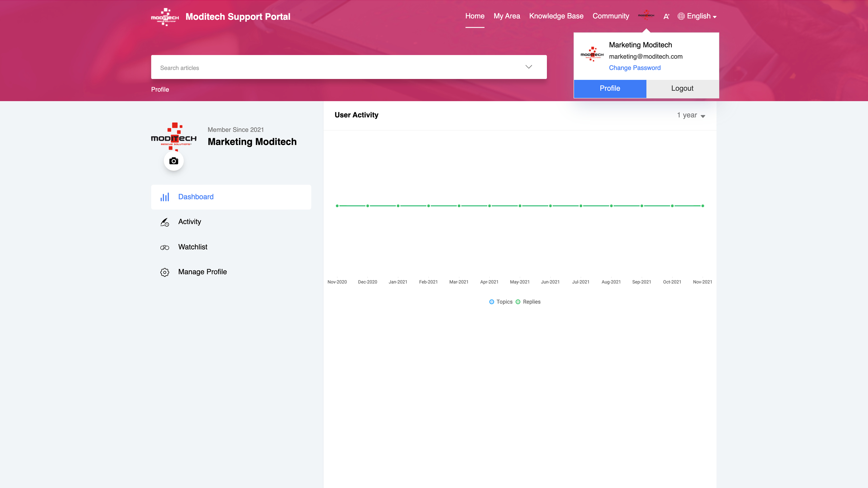Click the font size A+ icon
This screenshot has width=868, height=488.
(x=666, y=16)
